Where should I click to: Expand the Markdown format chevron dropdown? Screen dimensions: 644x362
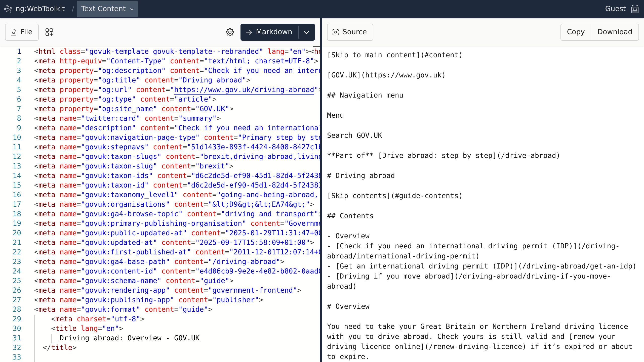point(306,32)
